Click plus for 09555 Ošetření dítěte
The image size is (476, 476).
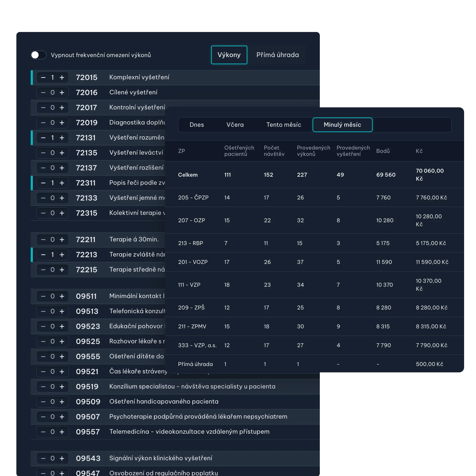tap(62, 357)
